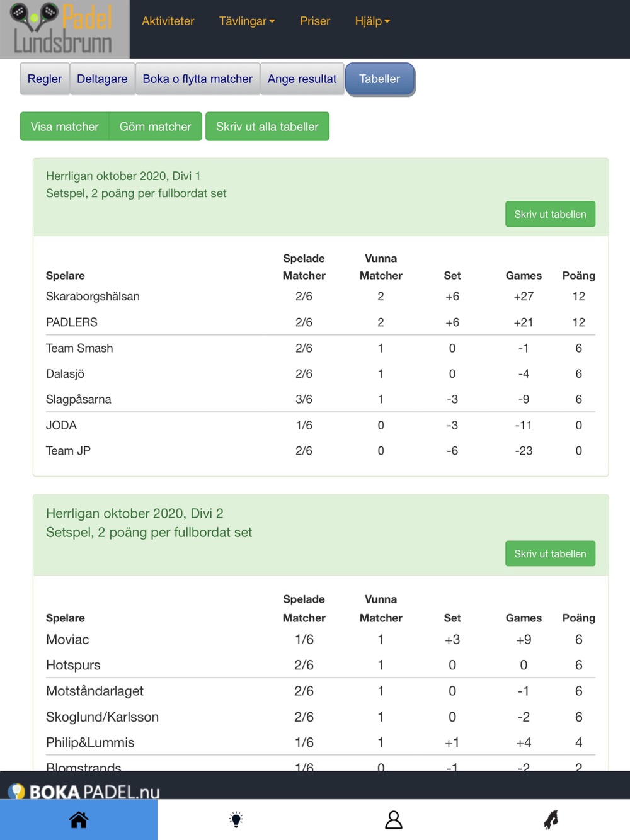The height and width of the screenshot is (840, 630).
Task: Tap the Scandinavia map icon
Action: (551, 819)
